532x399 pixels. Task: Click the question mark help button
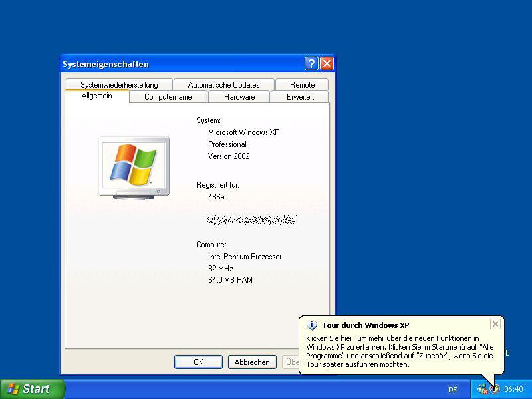(311, 63)
